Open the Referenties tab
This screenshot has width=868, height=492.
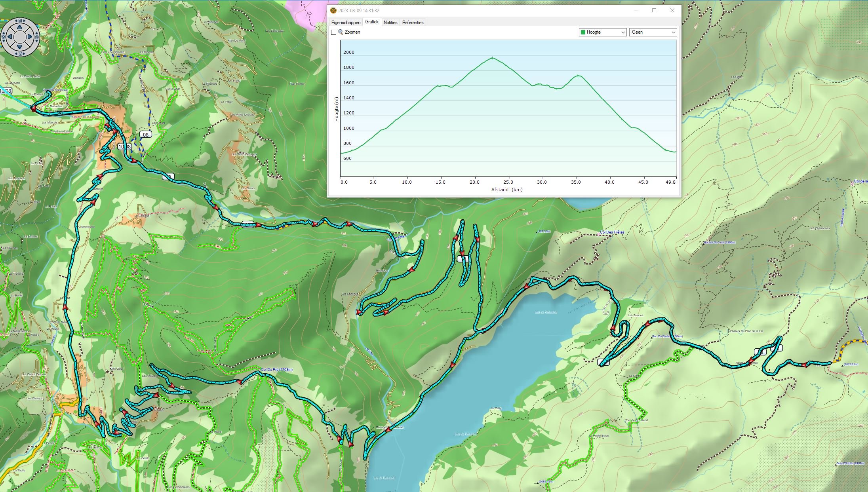(x=413, y=23)
